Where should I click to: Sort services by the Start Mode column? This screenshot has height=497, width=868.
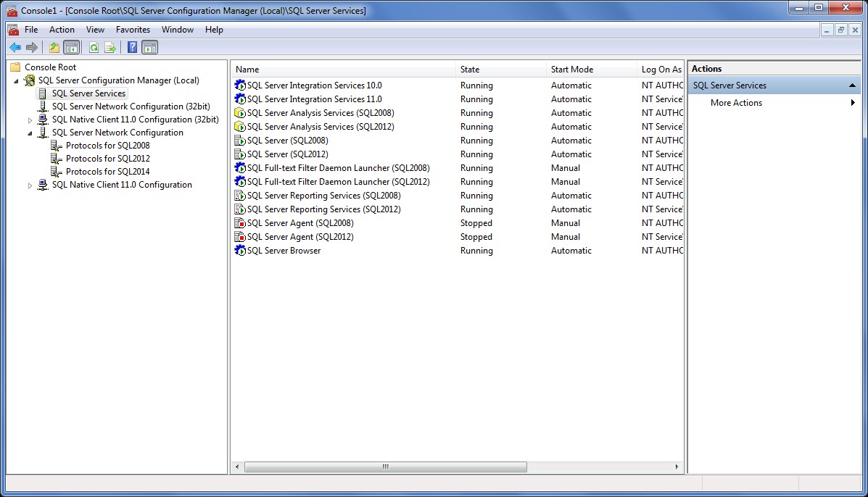pos(571,70)
